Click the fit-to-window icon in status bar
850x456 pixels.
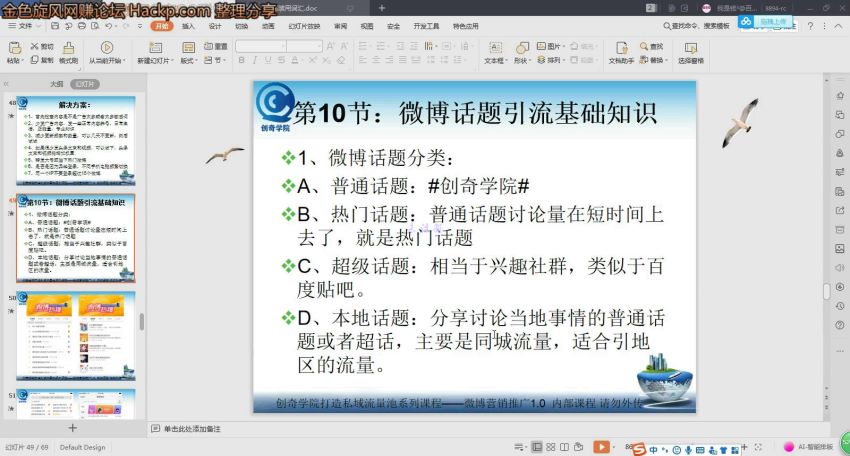pyautogui.click(x=758, y=447)
